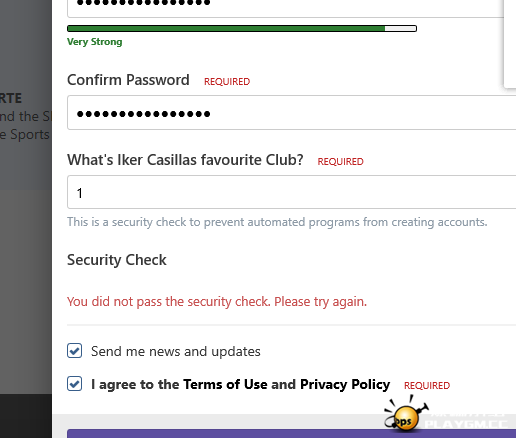
Task: Click the 'Send me news and updates' label
Action: [x=176, y=351]
